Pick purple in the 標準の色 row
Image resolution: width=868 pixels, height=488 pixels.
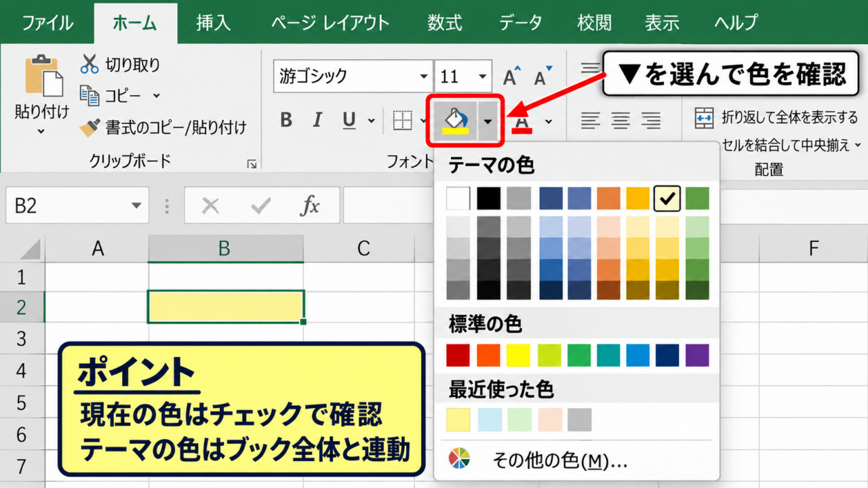(697, 355)
